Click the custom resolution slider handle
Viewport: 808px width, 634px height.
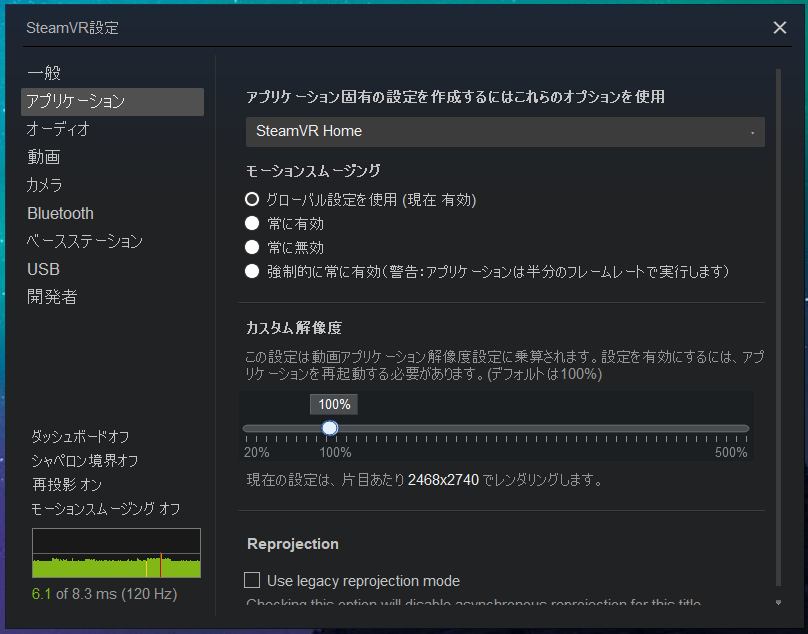pyautogui.click(x=330, y=428)
